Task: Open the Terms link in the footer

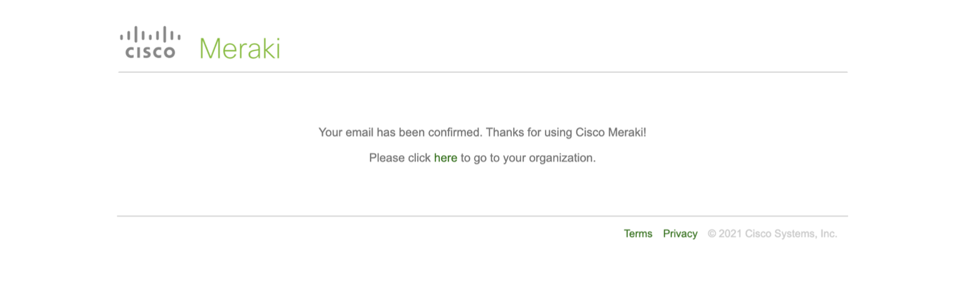Action: click(x=638, y=234)
